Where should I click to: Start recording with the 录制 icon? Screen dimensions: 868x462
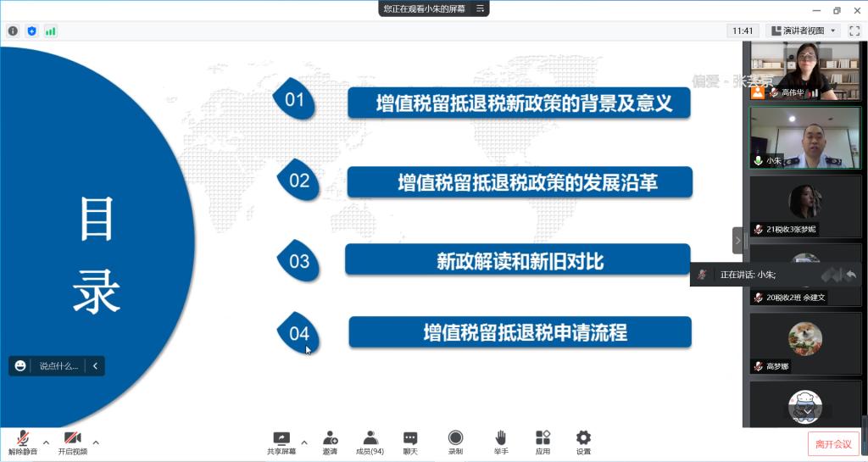point(455,442)
